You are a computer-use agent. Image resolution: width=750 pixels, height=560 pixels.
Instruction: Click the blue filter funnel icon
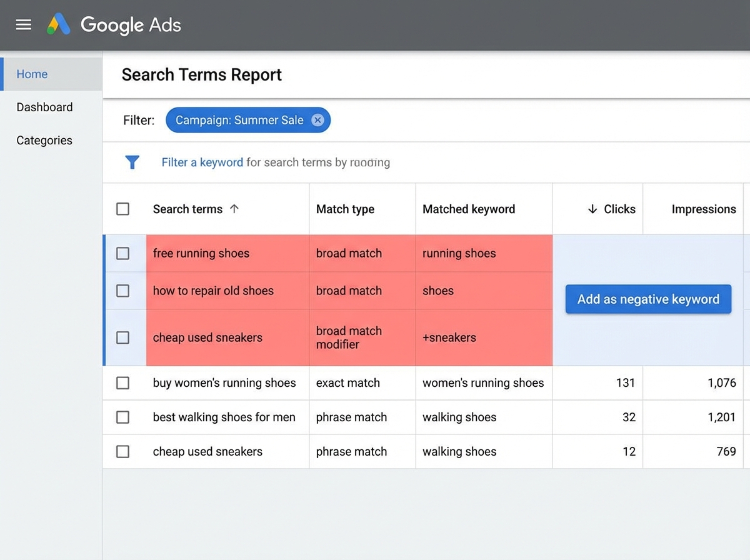[132, 162]
